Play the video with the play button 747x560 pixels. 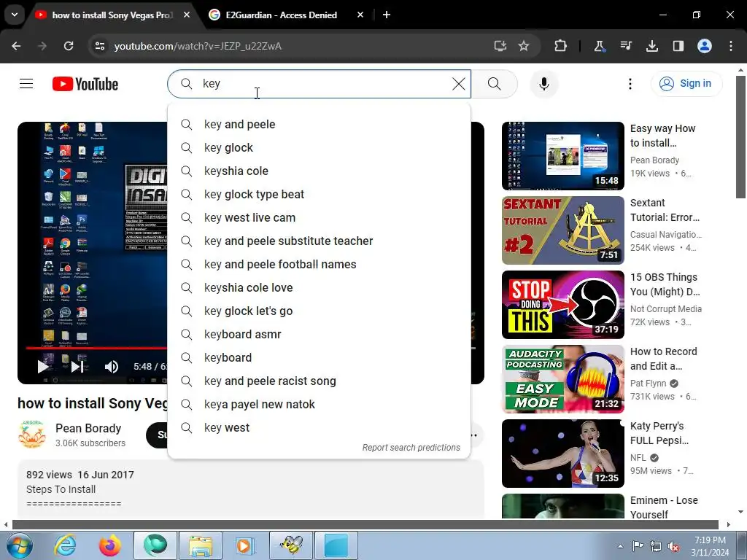(x=43, y=366)
